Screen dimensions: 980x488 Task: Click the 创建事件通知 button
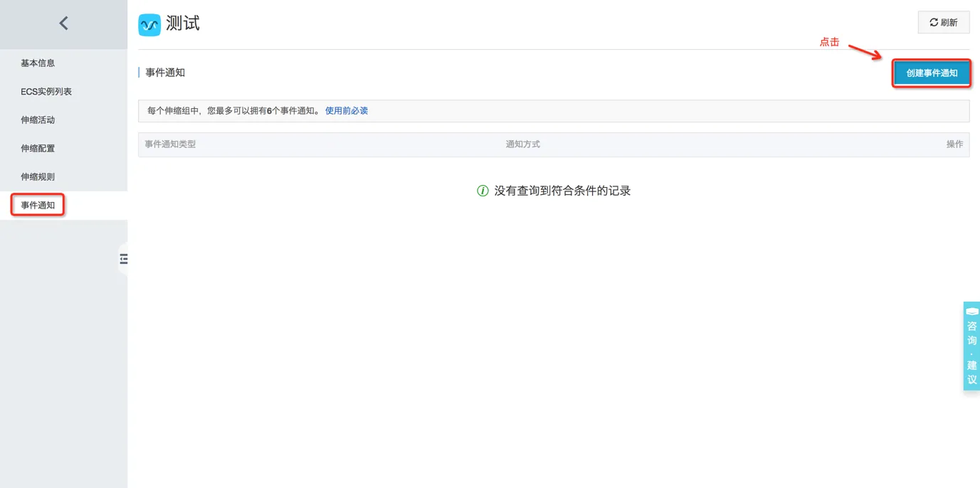931,72
